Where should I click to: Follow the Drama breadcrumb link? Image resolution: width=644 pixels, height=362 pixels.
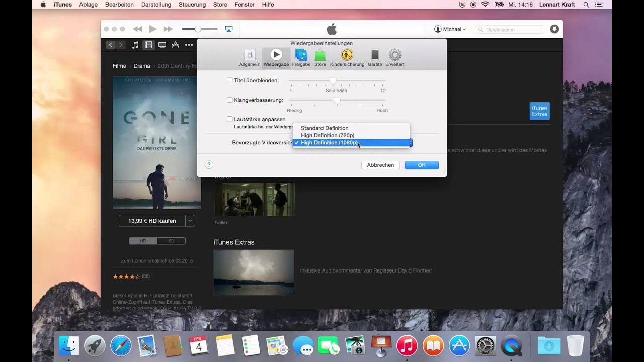coord(142,66)
